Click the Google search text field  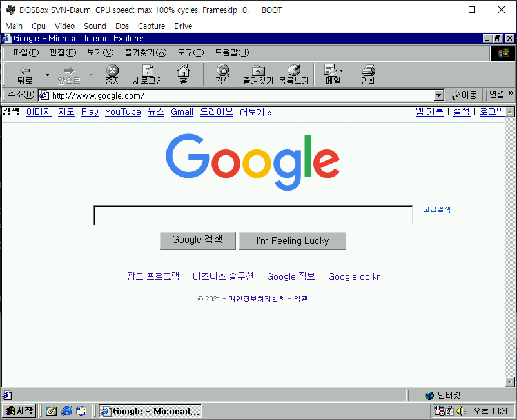tap(253, 215)
